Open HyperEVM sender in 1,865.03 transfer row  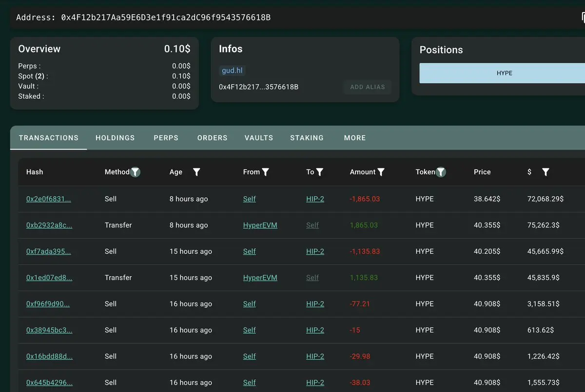[x=260, y=225]
